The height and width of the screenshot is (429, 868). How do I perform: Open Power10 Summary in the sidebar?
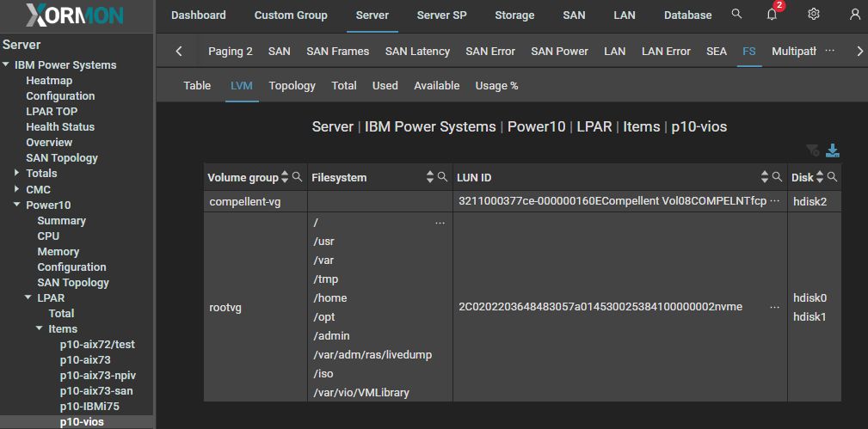pos(61,220)
